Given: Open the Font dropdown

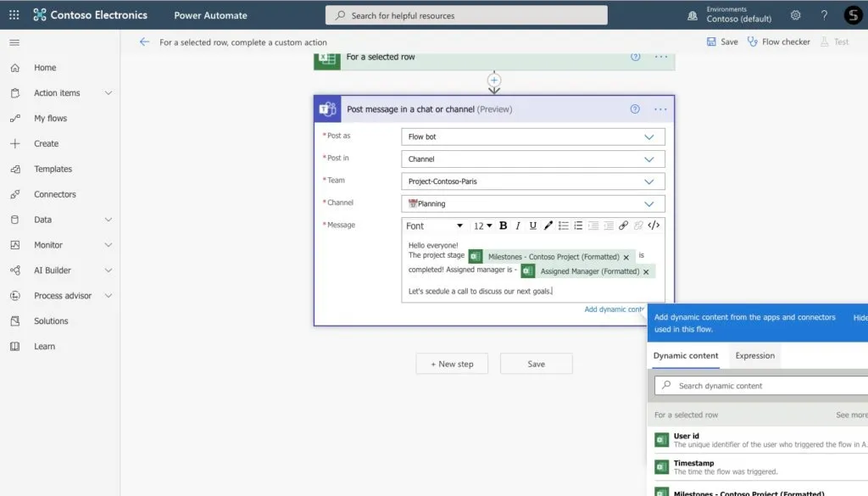Looking at the screenshot, I should pyautogui.click(x=434, y=226).
